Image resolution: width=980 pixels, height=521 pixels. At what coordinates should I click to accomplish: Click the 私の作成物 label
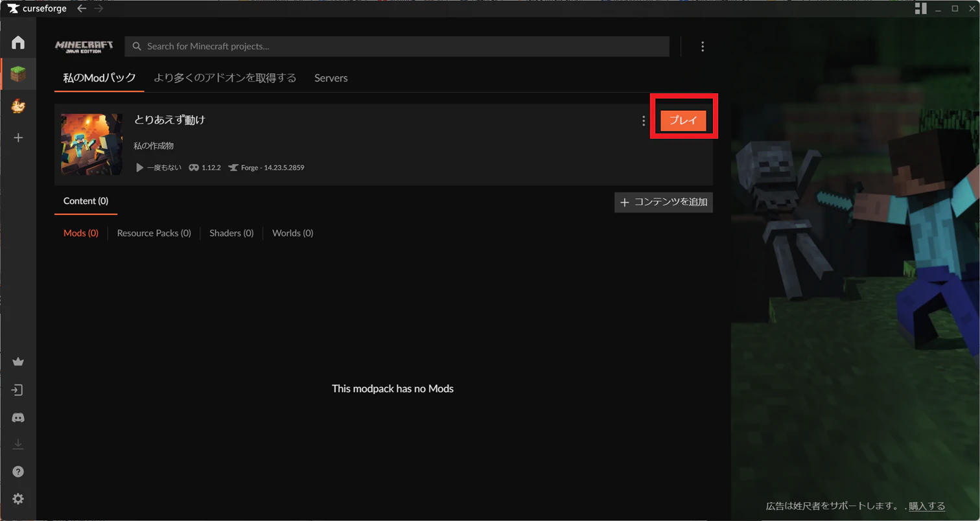pyautogui.click(x=154, y=146)
